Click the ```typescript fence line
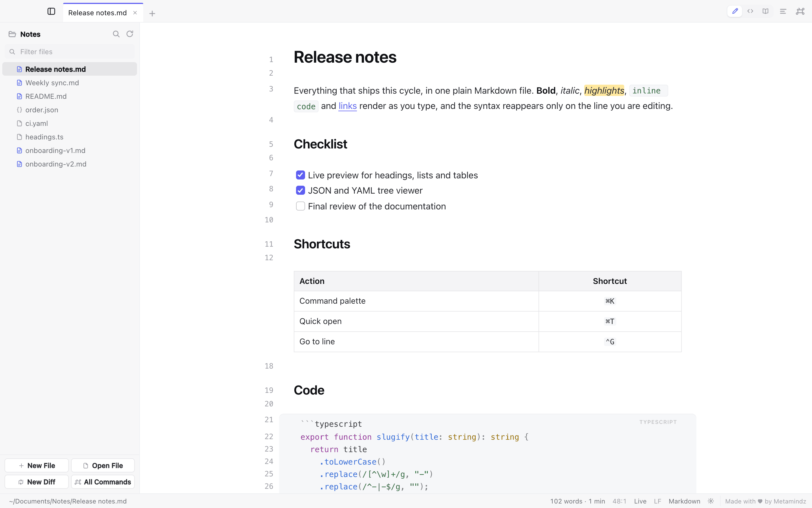This screenshot has height=508, width=812. pos(331,424)
